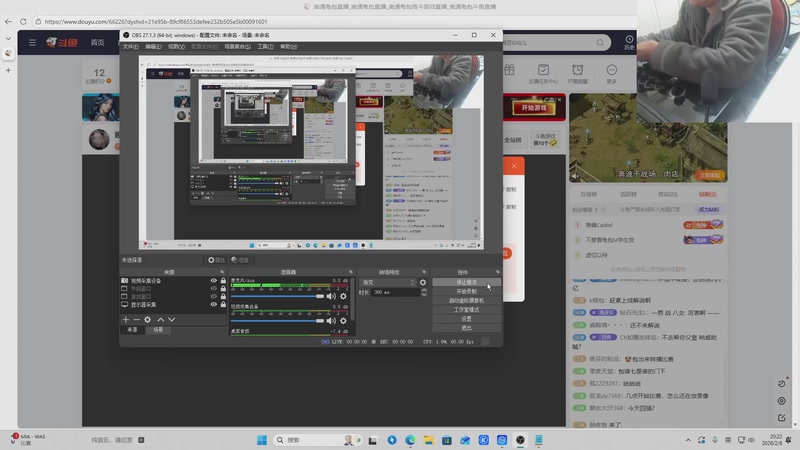
Task: Go back in the browser
Action: coord(8,21)
